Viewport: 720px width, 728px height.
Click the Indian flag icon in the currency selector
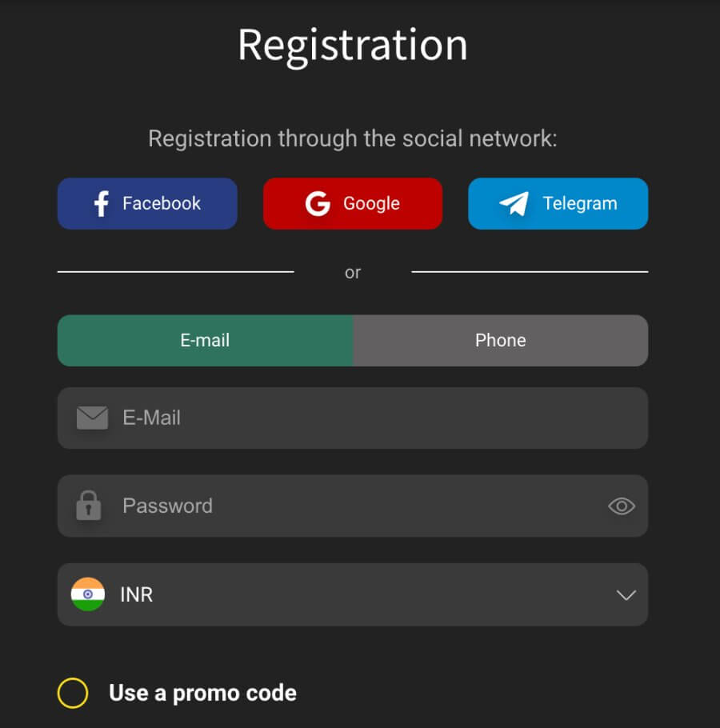click(x=88, y=594)
